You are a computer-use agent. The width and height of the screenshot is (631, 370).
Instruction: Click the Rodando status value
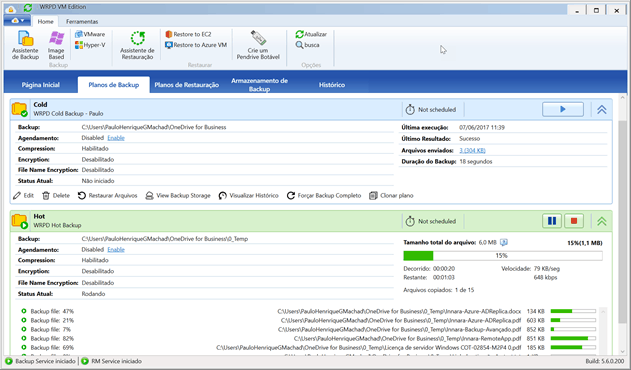93,294
